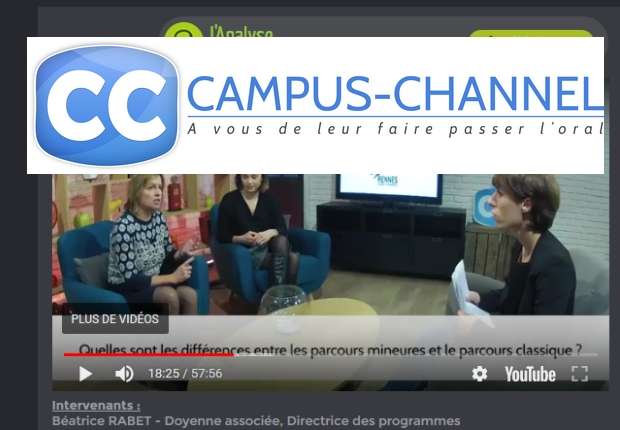The height and width of the screenshot is (430, 620).
Task: Click the 18:25 / 57:56 time display
Action: [x=185, y=374]
